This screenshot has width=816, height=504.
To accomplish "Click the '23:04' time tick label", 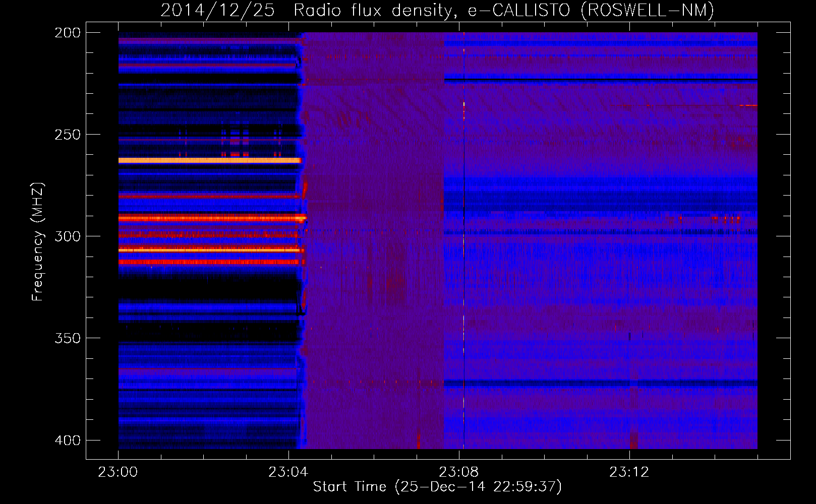I will pos(288,472).
